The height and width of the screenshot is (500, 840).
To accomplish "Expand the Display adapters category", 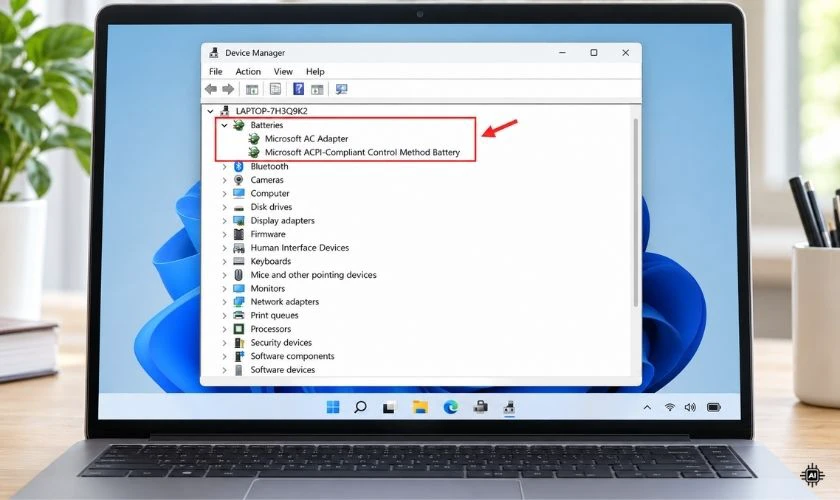I will click(x=224, y=221).
